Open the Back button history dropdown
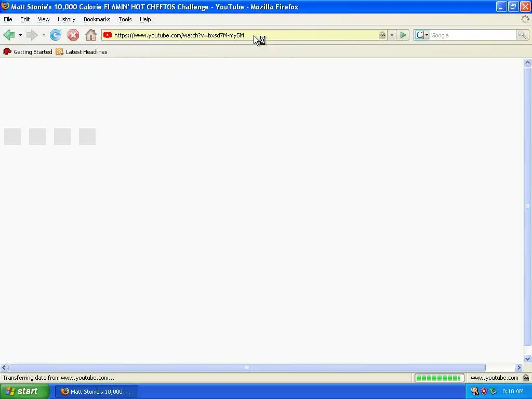 [x=20, y=35]
